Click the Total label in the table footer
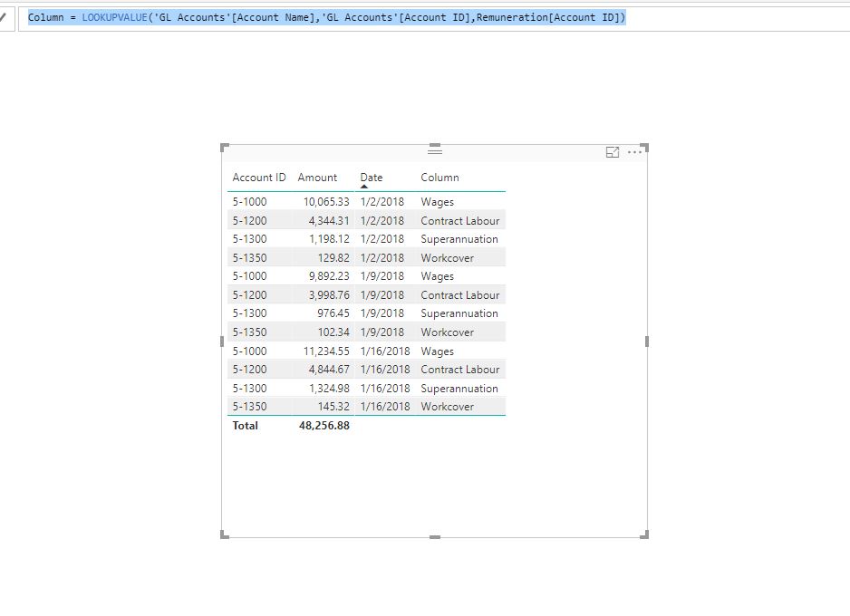This screenshot has height=616, width=850. pos(245,426)
